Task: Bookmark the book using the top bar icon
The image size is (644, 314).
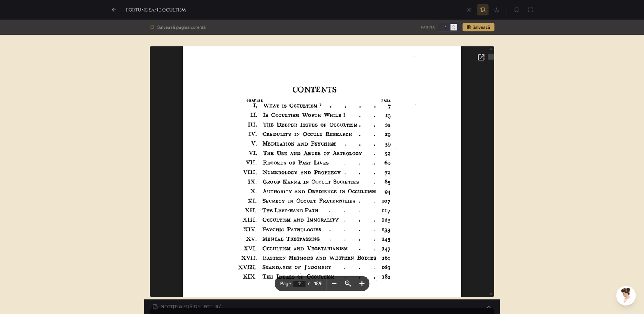Action: tap(516, 10)
